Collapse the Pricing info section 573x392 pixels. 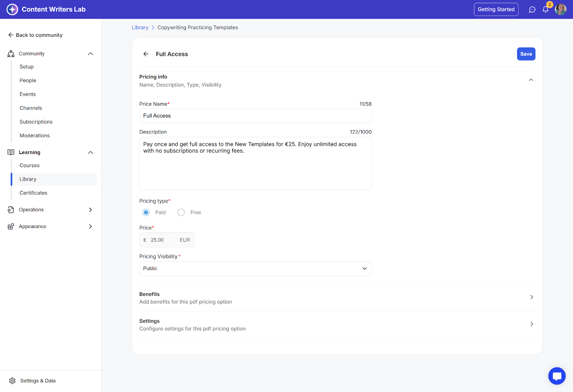coord(531,80)
